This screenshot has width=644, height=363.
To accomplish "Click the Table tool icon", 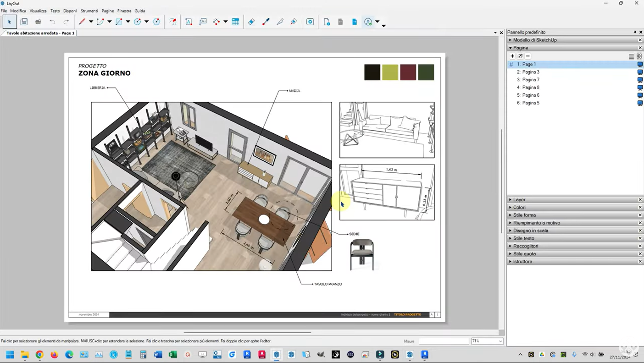I will [235, 22].
